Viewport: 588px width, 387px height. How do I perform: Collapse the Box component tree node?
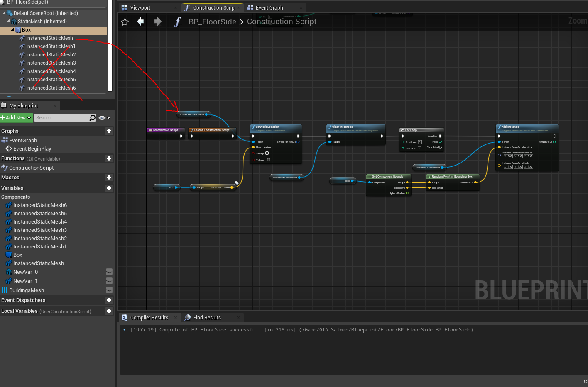[x=12, y=30]
